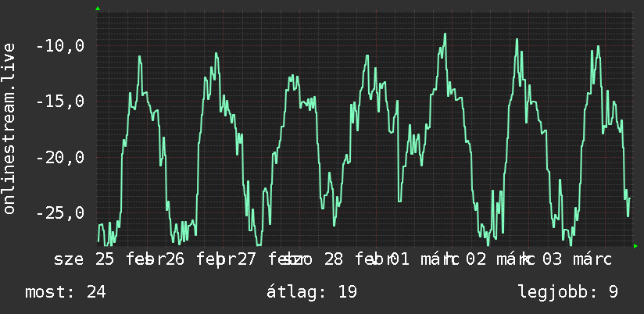Click the 'sze 25' date label
Image resolution: width=644 pixels, height=314 pixels.
tap(85, 260)
